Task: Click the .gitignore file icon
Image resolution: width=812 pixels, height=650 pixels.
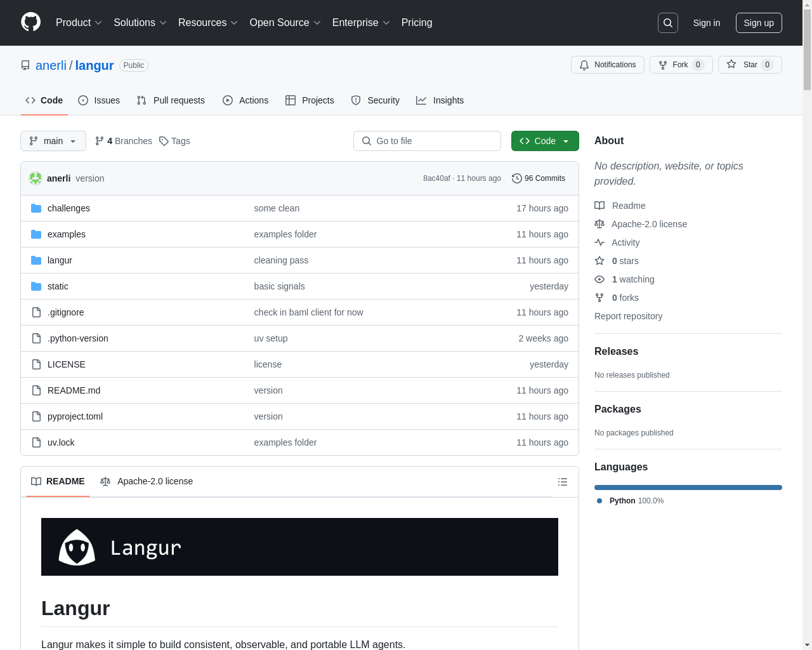Action: pyautogui.click(x=36, y=312)
